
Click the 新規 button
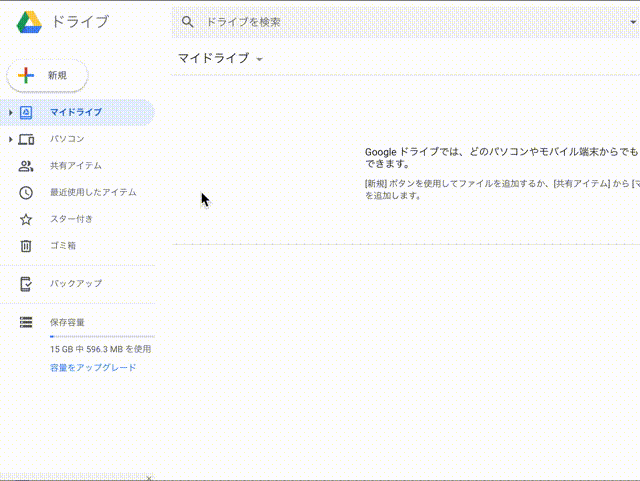(x=47, y=76)
